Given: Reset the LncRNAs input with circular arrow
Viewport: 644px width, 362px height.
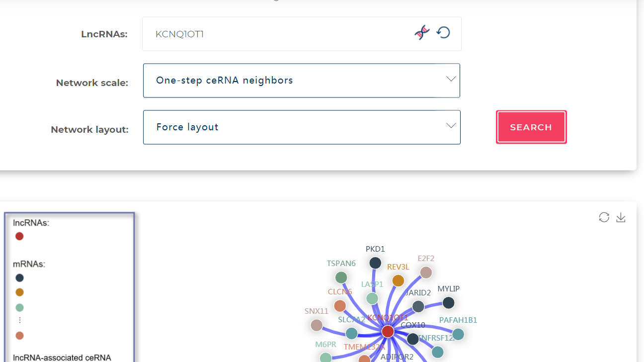Looking at the screenshot, I should pos(443,33).
